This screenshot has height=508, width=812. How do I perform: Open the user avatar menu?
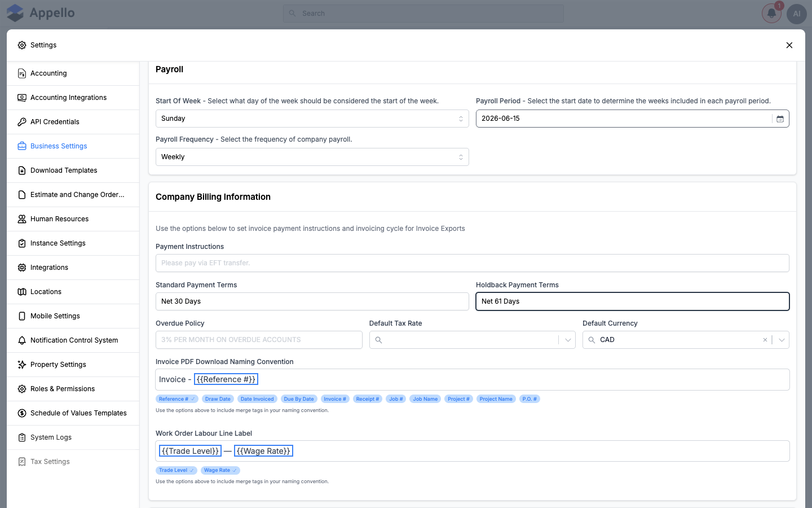pyautogui.click(x=797, y=14)
